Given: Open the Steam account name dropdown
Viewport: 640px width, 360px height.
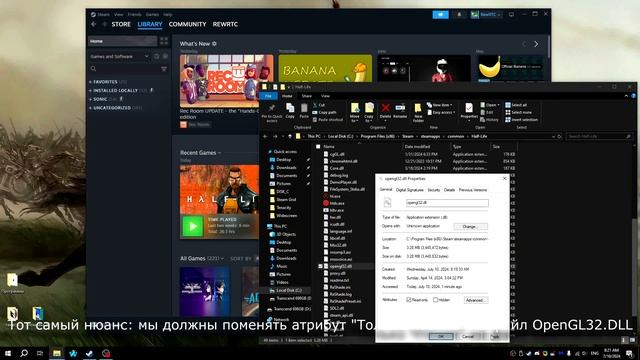Looking at the screenshot, I should point(486,15).
